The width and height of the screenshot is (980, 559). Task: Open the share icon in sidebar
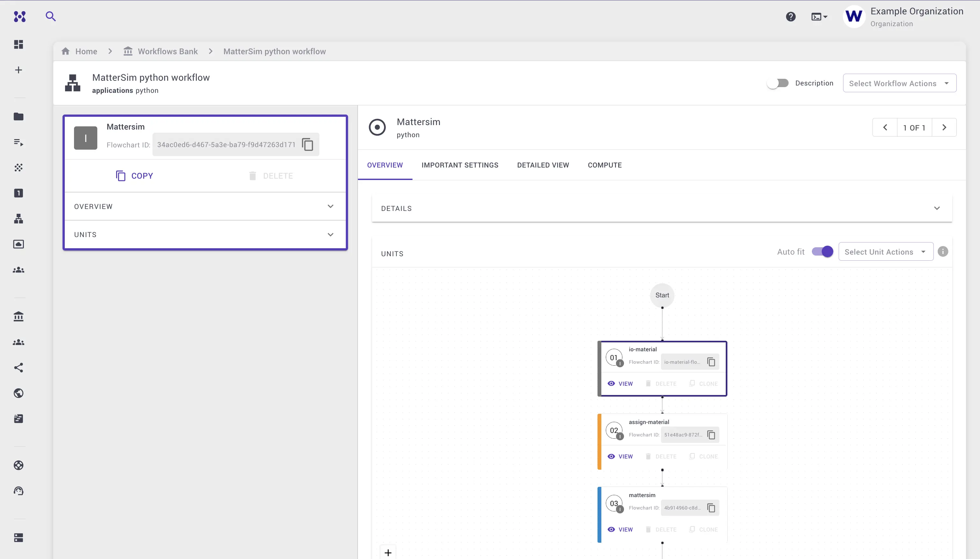pos(19,368)
